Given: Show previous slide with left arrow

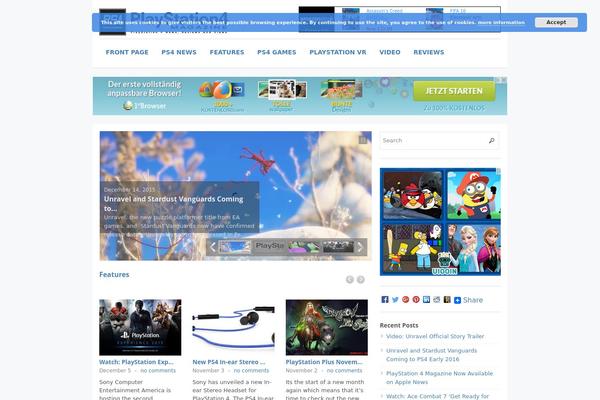Looking at the screenshot, I should coord(213,247).
